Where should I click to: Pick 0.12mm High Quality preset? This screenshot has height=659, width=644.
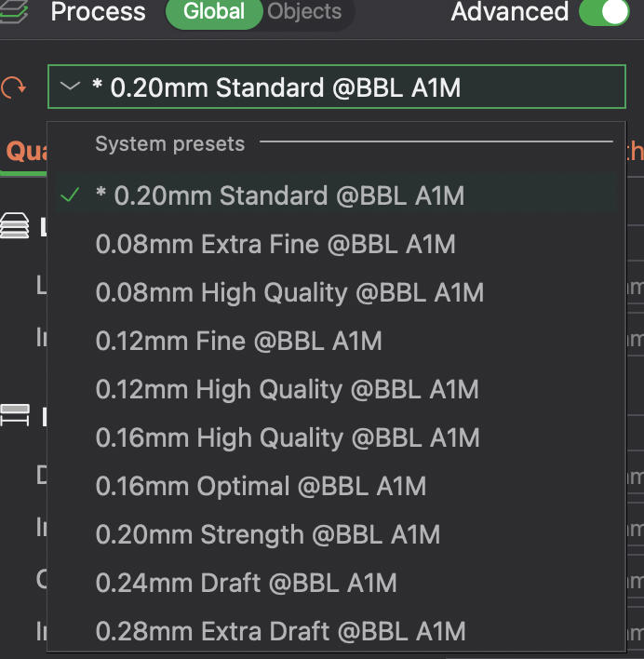click(x=287, y=389)
